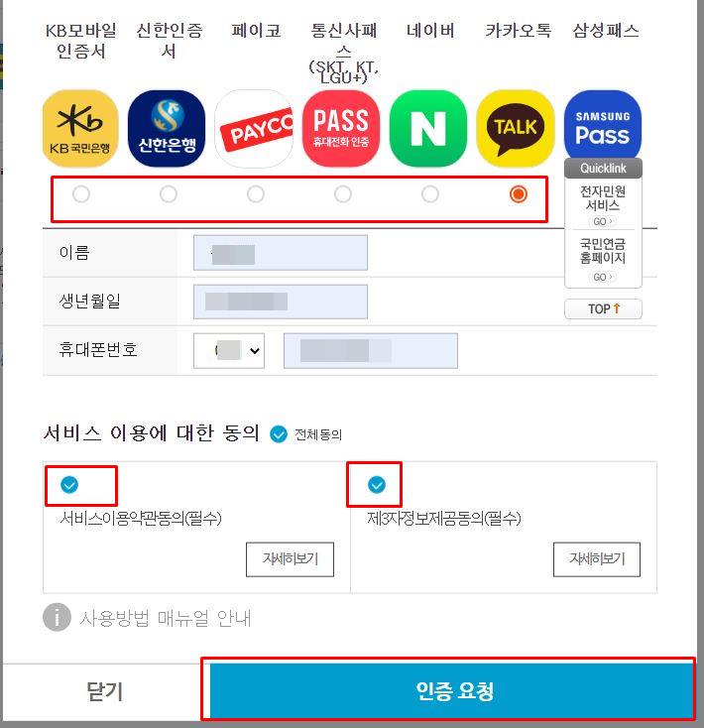The width and height of the screenshot is (704, 728).
Task: Click the info icon beside 사용방법 매뉴얼 안내
Action: [x=57, y=618]
